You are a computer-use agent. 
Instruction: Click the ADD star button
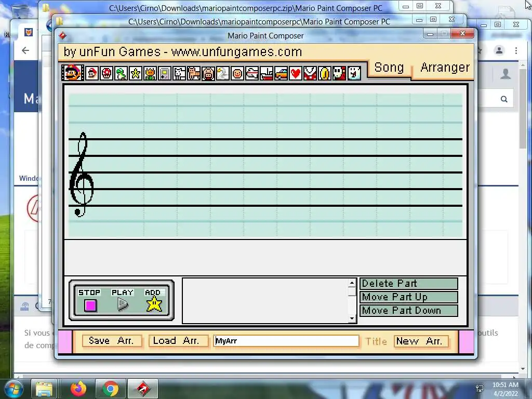[154, 303]
